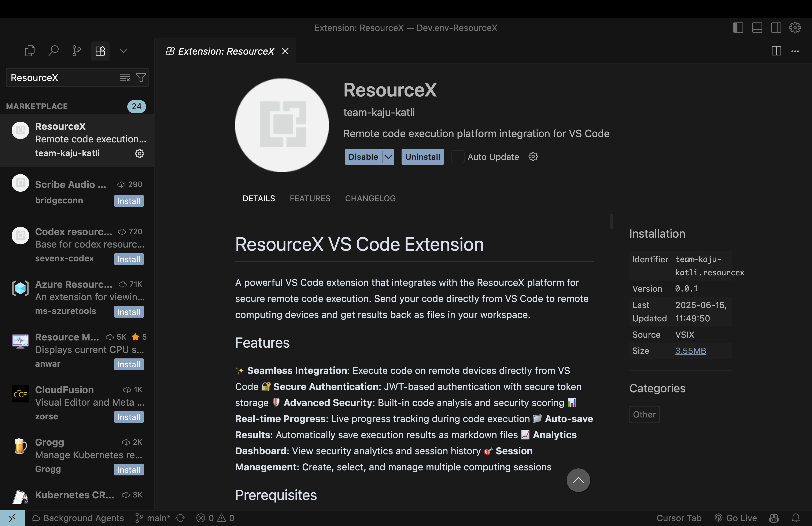The image size is (812, 526).
Task: Open ResourceX manage gear in sidebar list
Action: [x=139, y=153]
